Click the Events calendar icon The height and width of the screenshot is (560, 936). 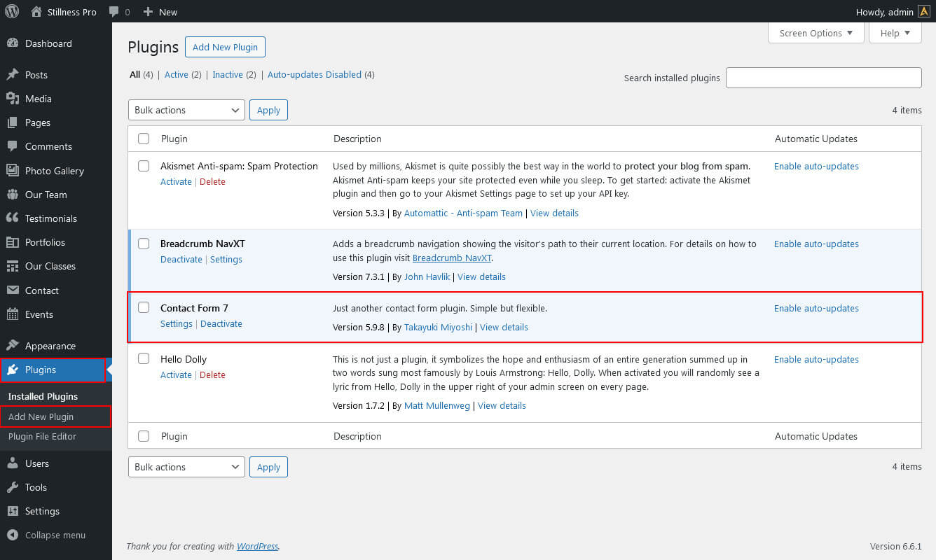pyautogui.click(x=13, y=314)
